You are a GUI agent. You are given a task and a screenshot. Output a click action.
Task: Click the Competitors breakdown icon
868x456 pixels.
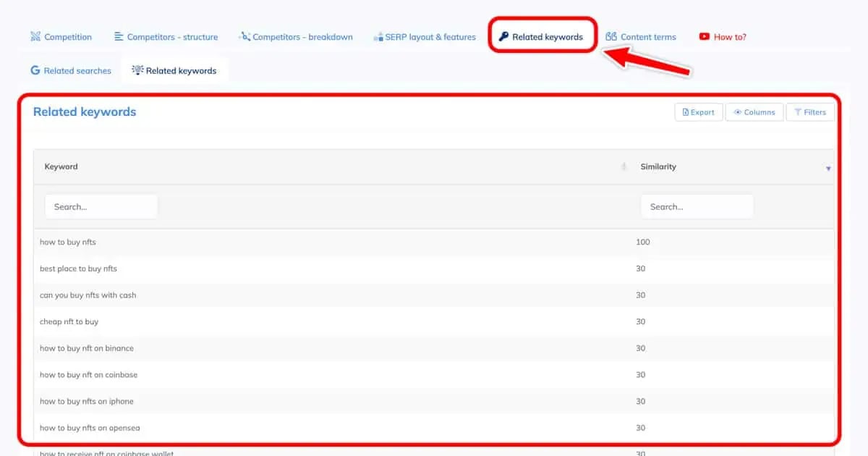pos(244,37)
